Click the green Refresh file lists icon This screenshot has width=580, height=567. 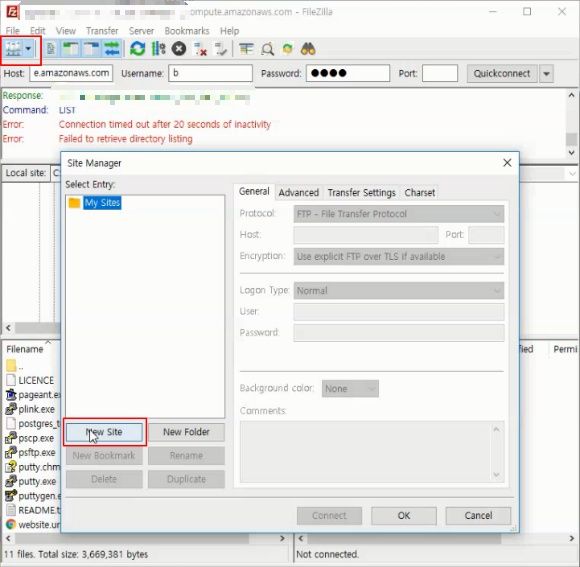tap(137, 49)
